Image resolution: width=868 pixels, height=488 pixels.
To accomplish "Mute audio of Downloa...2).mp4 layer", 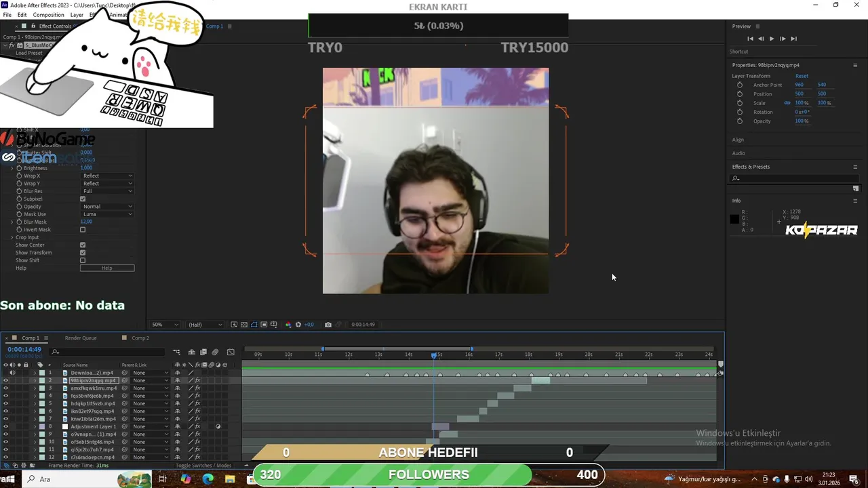I will pyautogui.click(x=12, y=373).
